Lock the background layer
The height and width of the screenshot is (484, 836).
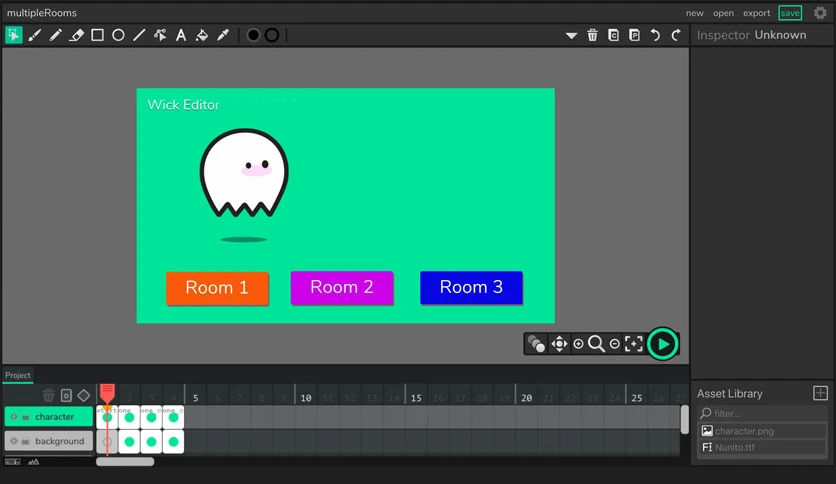click(25, 441)
